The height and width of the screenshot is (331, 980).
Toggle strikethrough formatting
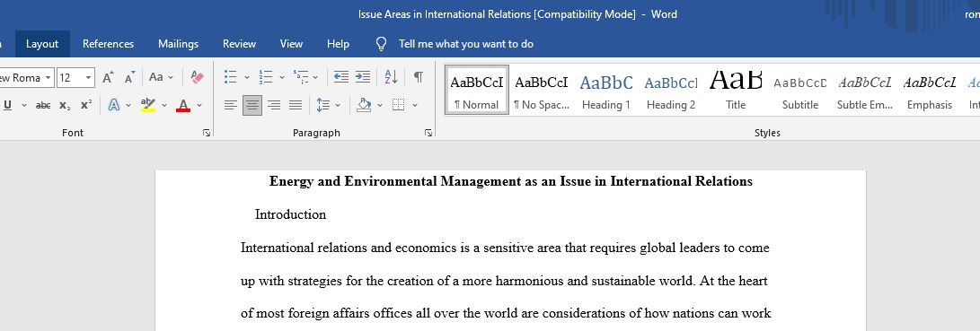pos(43,105)
